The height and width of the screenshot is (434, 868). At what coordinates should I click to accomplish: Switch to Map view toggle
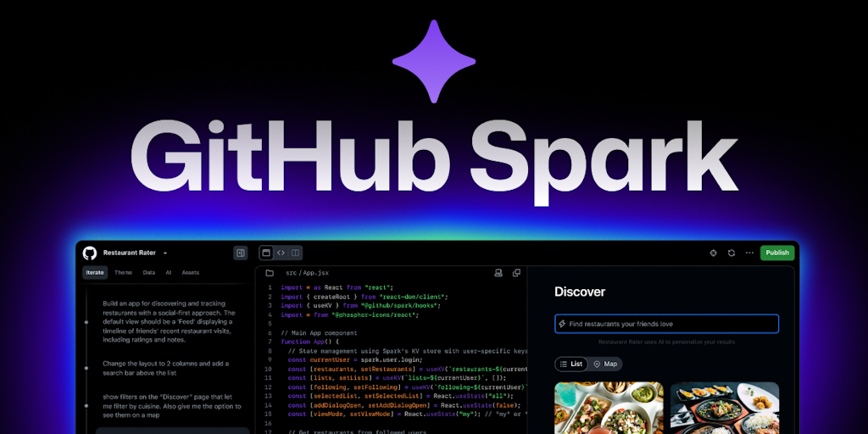(605, 364)
